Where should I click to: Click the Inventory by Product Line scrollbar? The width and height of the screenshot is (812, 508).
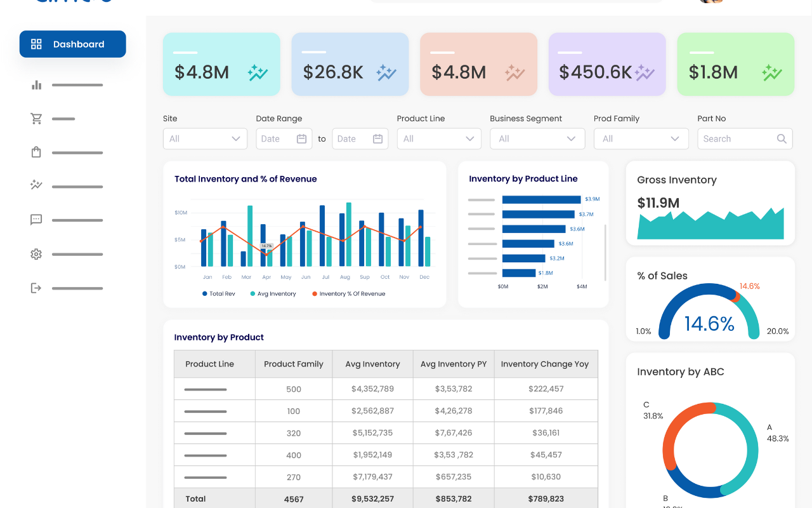pos(605,252)
